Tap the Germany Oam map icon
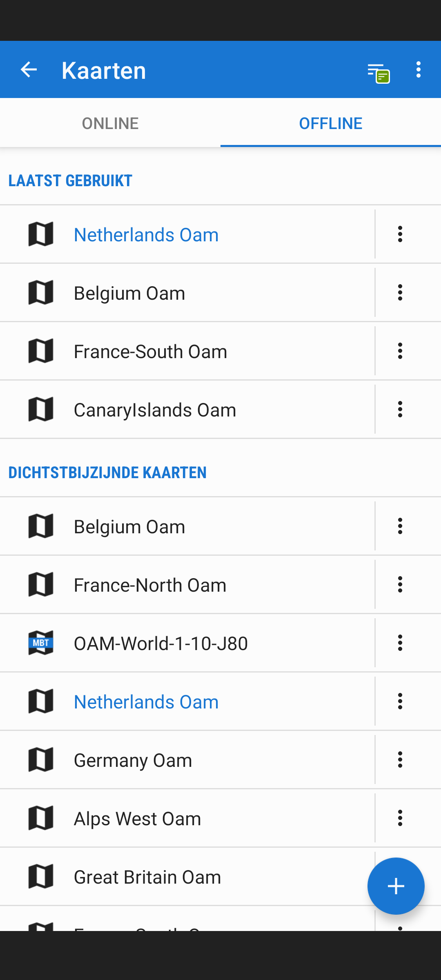 [x=41, y=760]
